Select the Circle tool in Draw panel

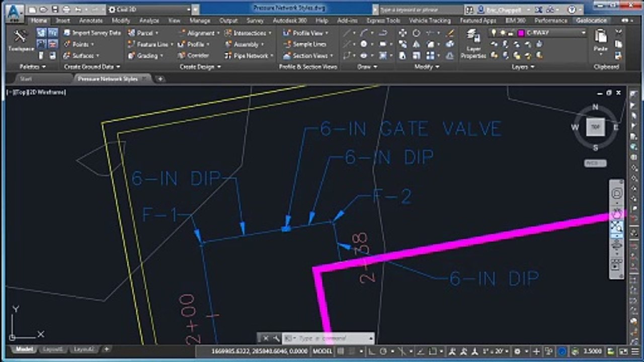coord(363,44)
